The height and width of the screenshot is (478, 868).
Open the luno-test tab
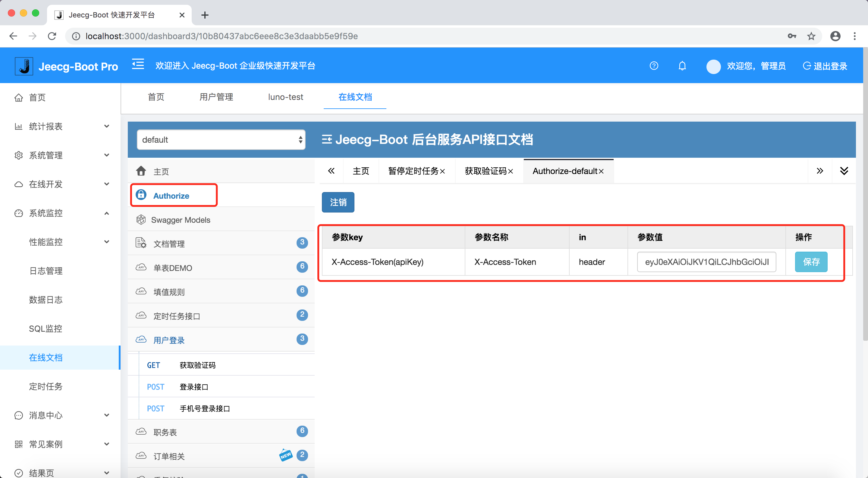pyautogui.click(x=285, y=97)
